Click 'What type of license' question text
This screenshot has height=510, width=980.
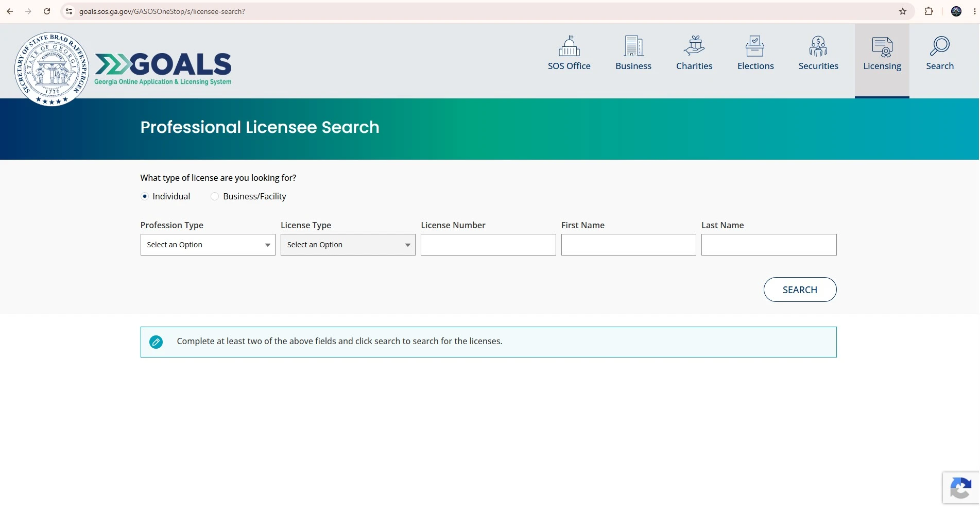218,178
